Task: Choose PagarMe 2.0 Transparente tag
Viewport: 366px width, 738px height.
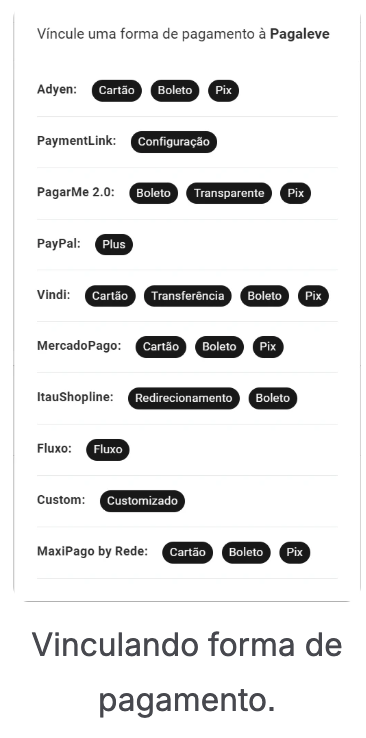Action: 229,193
